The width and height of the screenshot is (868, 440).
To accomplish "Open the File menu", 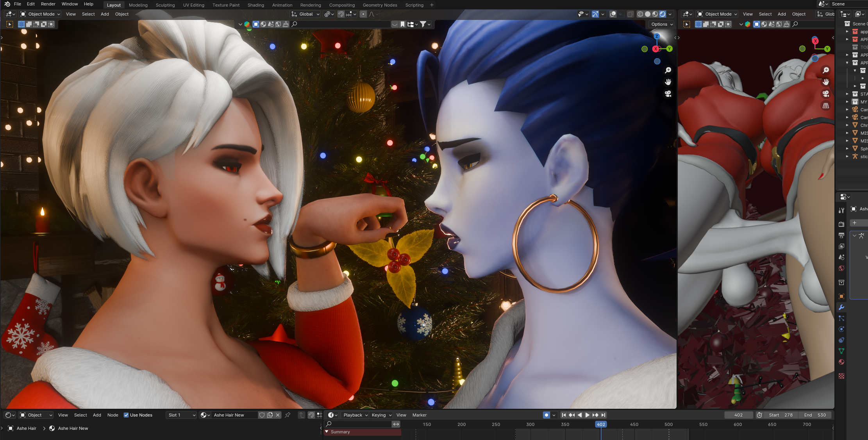I will 18,4.
